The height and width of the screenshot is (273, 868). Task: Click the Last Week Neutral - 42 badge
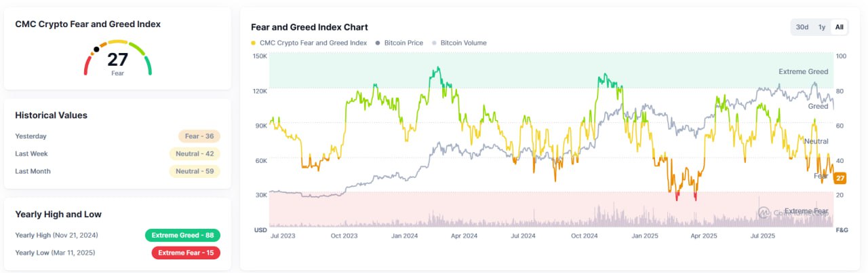195,153
